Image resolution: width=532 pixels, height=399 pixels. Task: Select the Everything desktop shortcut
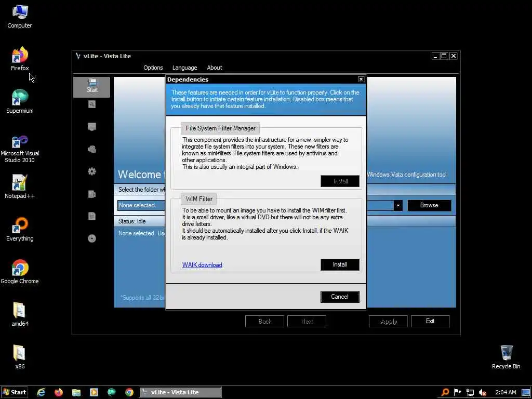tap(20, 229)
